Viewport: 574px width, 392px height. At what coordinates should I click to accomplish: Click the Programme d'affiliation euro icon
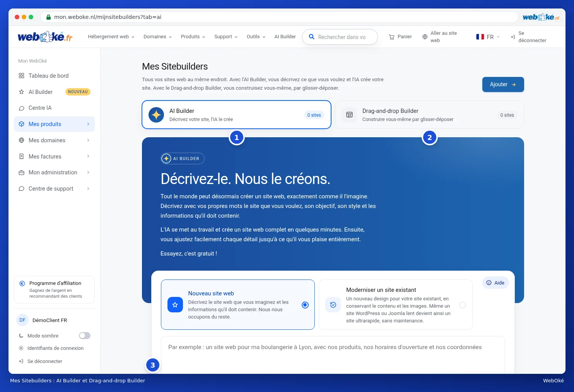22,283
